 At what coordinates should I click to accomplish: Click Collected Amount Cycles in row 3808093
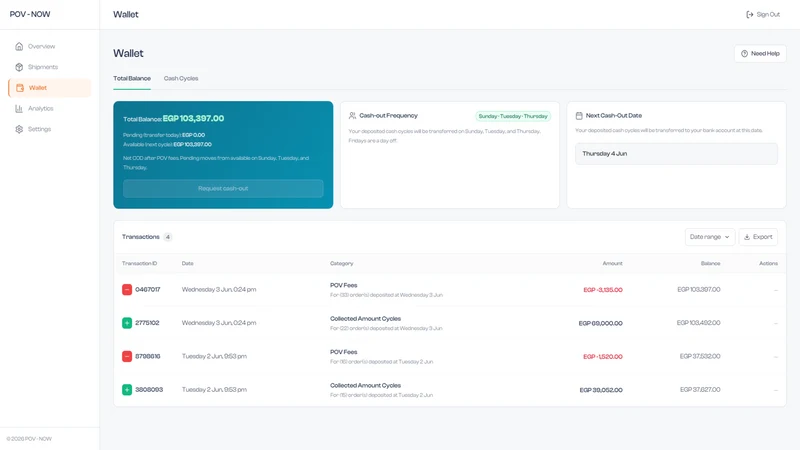[365, 386]
